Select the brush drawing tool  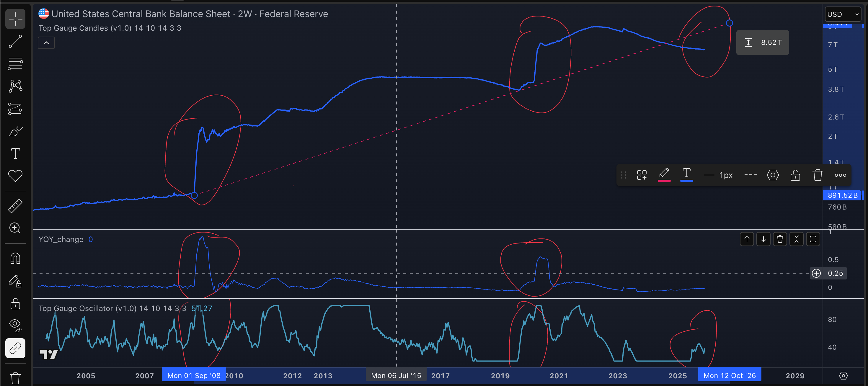(15, 131)
